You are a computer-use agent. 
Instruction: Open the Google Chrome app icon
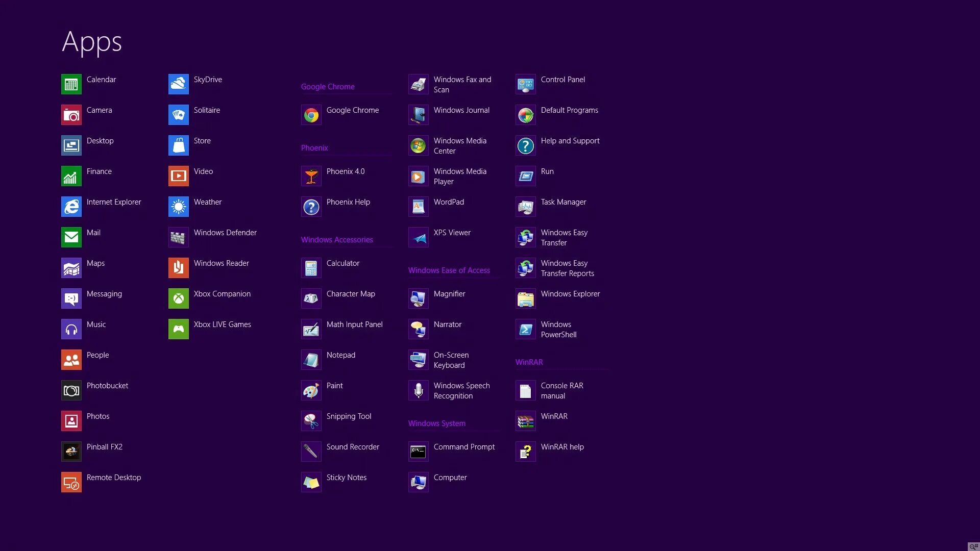click(x=311, y=115)
